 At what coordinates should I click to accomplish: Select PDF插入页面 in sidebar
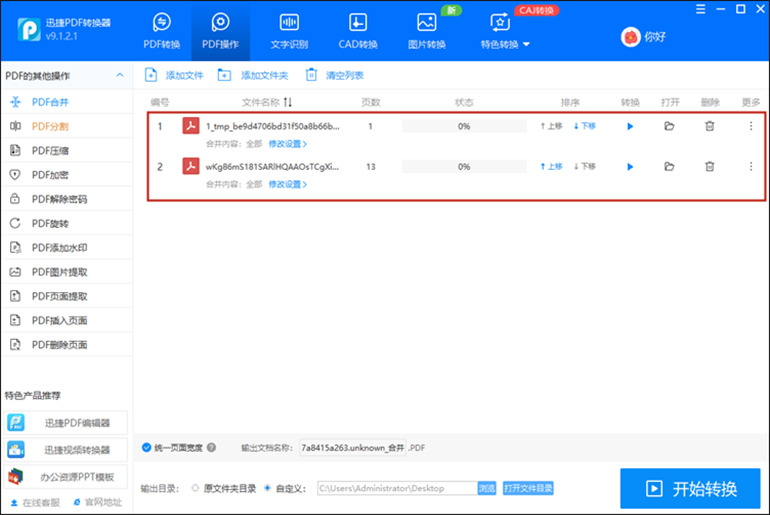[x=67, y=321]
